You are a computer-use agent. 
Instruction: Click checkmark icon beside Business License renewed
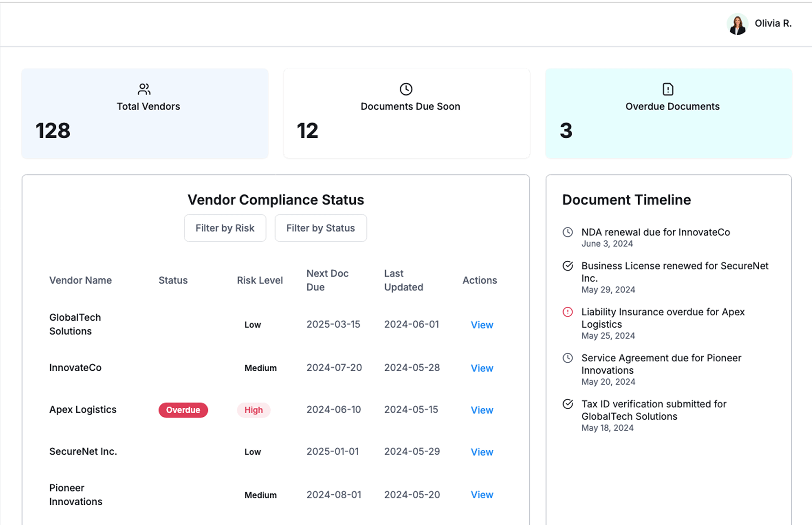[568, 266]
